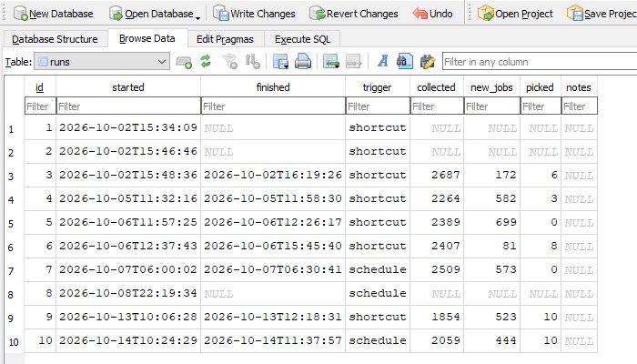Screen dimensions: 637x364
Task: Click the 'Filter in any column' search box
Action: click(540, 62)
